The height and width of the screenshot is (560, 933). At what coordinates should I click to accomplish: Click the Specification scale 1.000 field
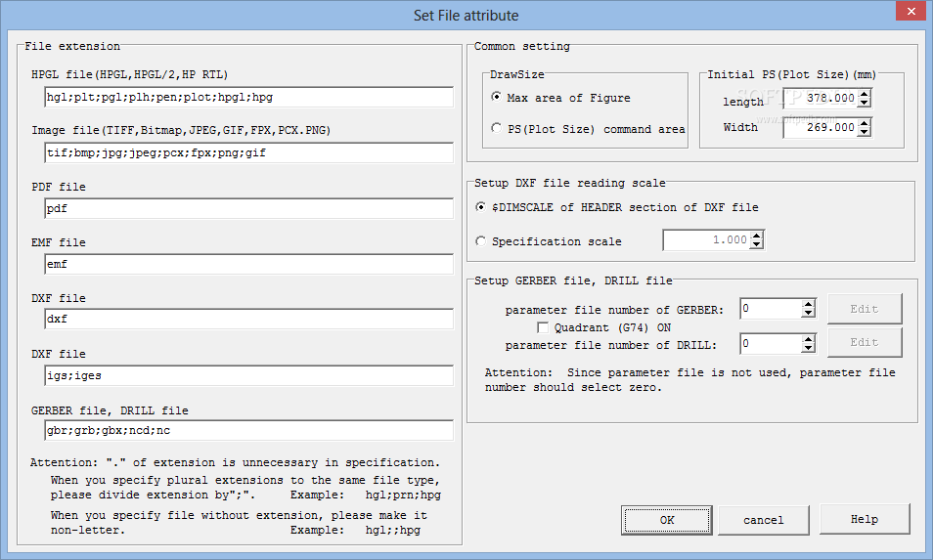pos(706,240)
